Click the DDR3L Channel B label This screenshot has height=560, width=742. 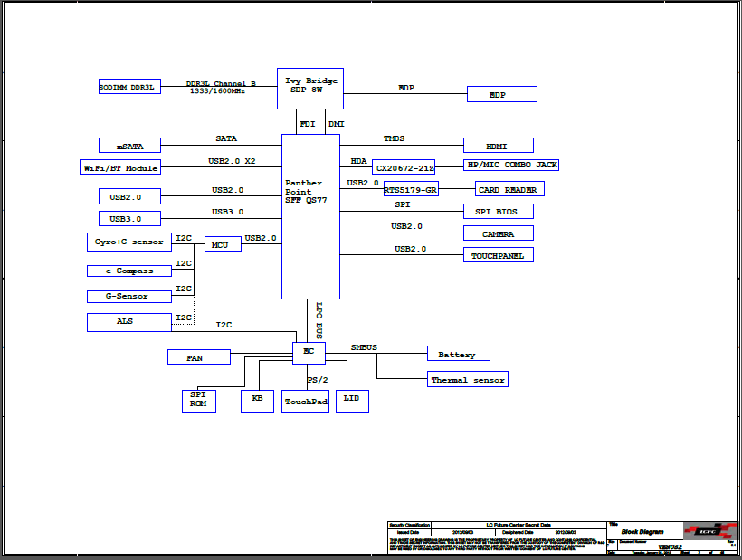coord(221,83)
